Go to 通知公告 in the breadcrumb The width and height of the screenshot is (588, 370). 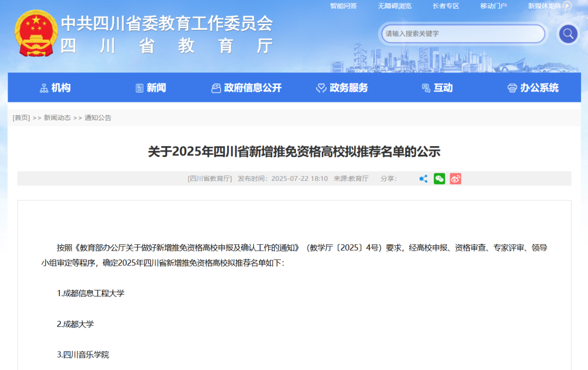(98, 118)
